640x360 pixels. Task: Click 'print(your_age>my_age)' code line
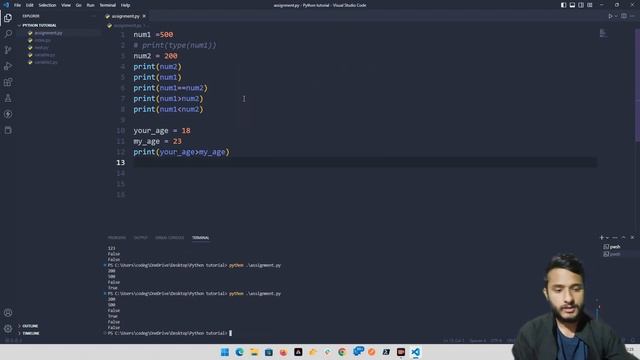(181, 152)
